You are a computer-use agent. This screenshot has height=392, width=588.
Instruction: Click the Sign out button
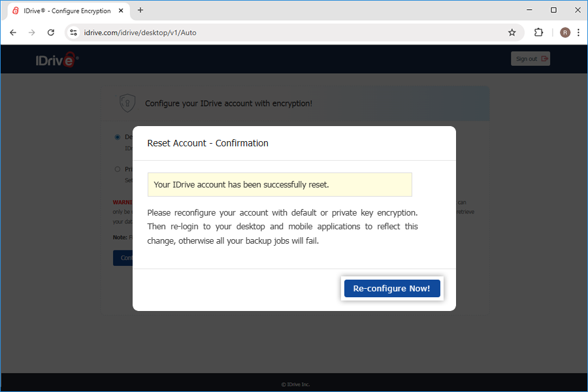[x=531, y=59]
